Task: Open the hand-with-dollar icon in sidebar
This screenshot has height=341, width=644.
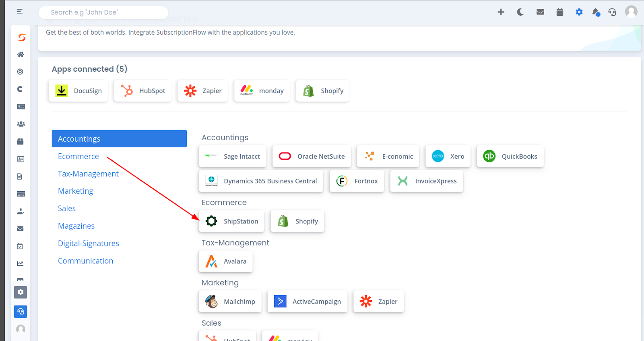Action: 21,211
